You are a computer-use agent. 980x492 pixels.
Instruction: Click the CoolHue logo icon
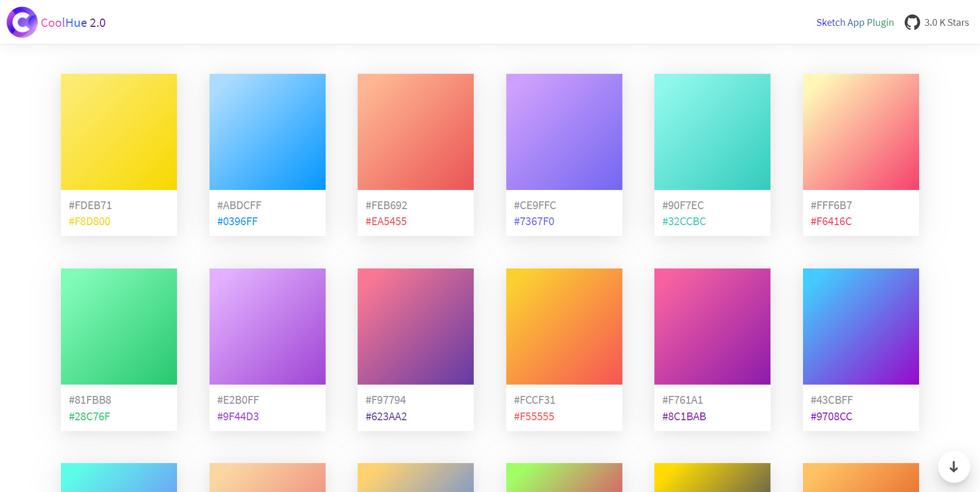coord(22,22)
